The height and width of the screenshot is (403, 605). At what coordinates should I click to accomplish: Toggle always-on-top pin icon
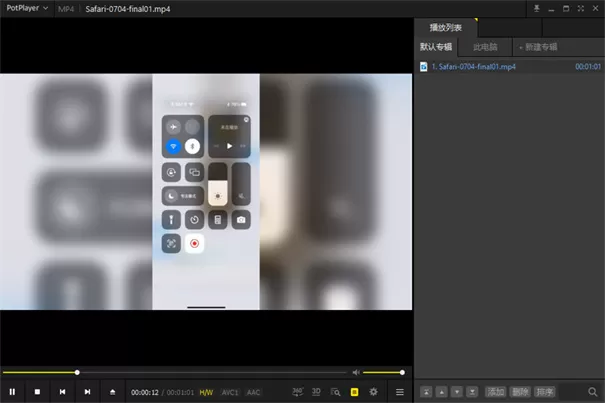click(x=537, y=8)
